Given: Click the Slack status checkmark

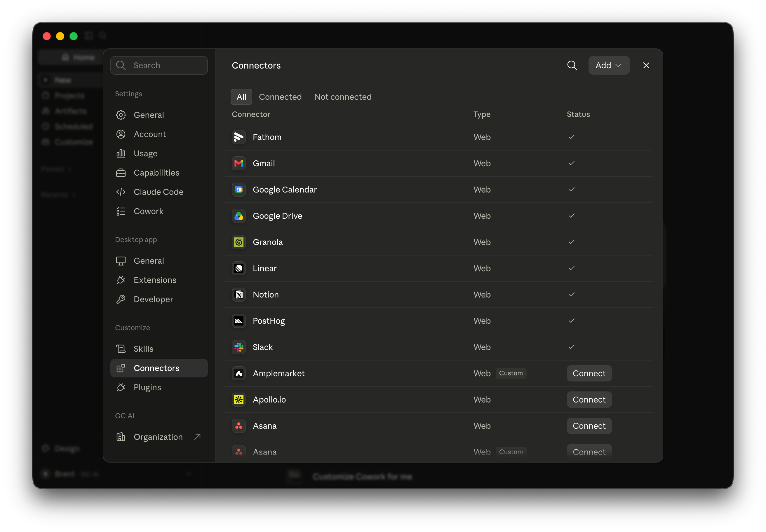Looking at the screenshot, I should (571, 347).
